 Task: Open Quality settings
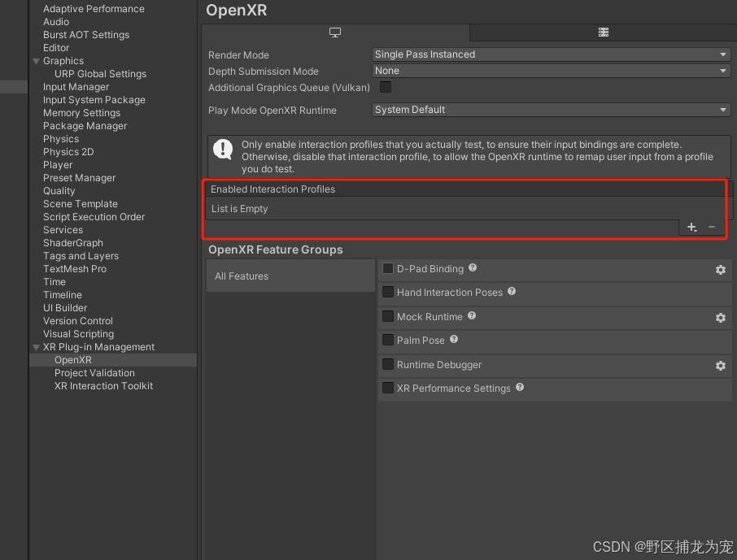(x=59, y=191)
